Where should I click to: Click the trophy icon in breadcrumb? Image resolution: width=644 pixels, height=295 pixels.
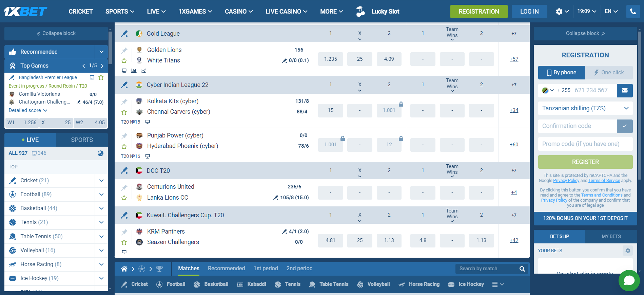[159, 269]
